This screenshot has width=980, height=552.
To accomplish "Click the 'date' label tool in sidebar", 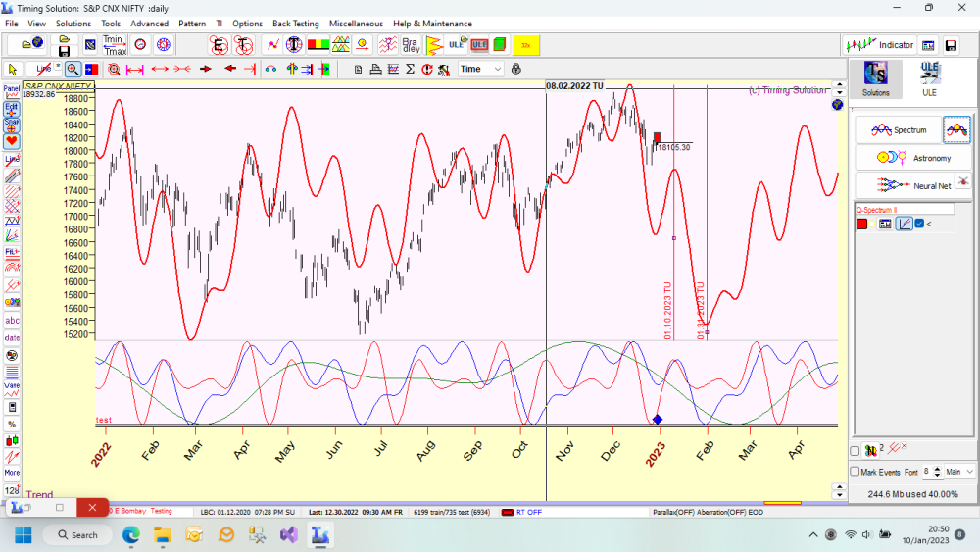I will click(x=12, y=337).
